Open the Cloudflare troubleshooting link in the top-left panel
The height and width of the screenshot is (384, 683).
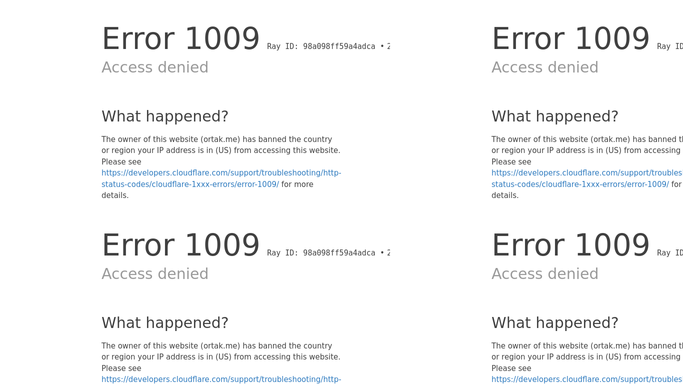221,173
